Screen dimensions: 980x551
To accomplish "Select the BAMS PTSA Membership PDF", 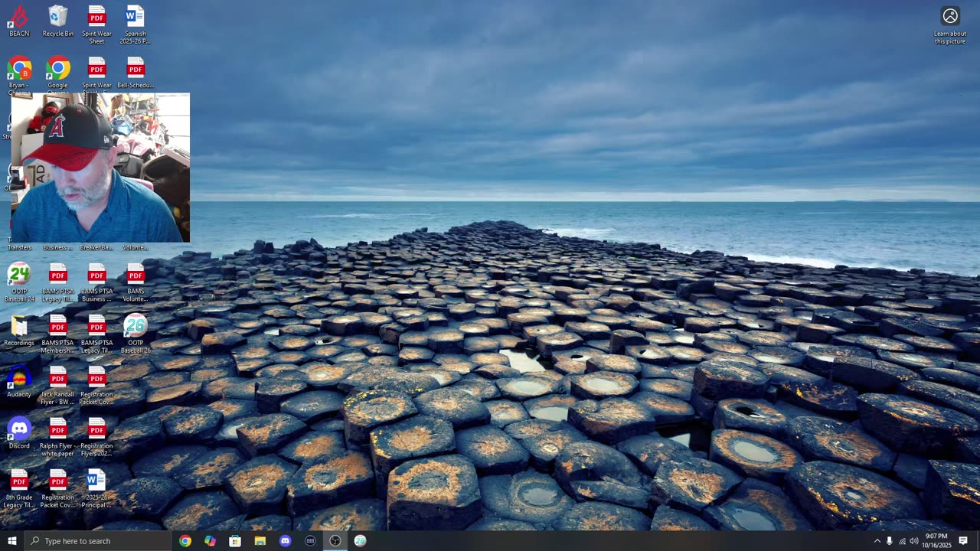I will pyautogui.click(x=58, y=334).
